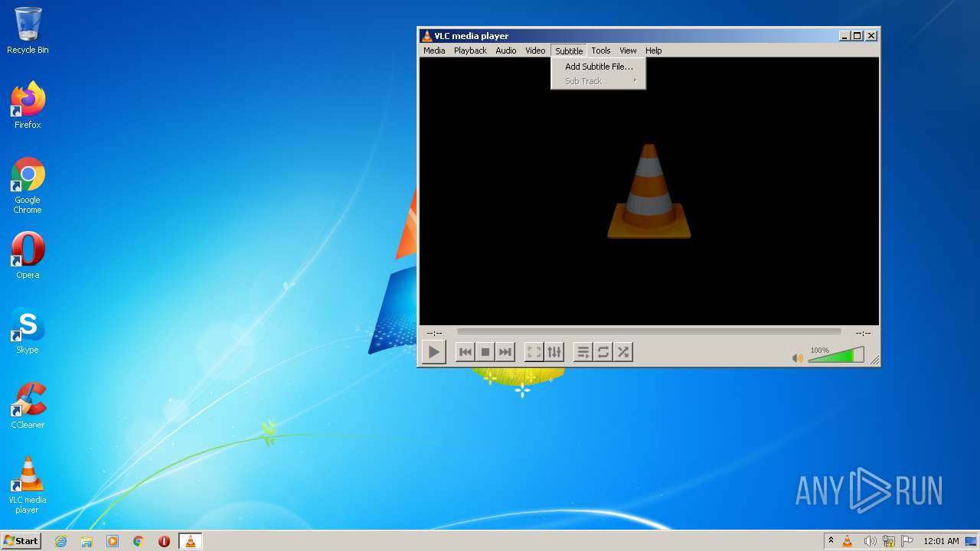980x551 pixels.
Task: Open the Audio menu
Action: point(506,51)
